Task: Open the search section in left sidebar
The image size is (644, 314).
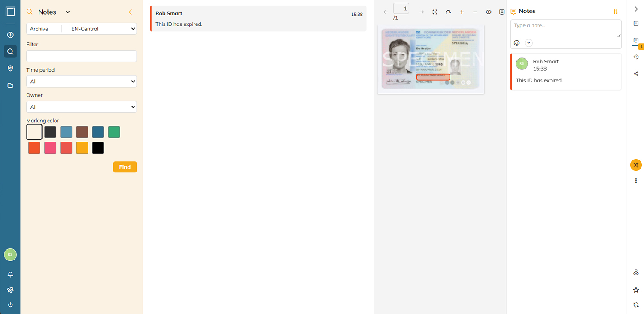Action: (10, 52)
